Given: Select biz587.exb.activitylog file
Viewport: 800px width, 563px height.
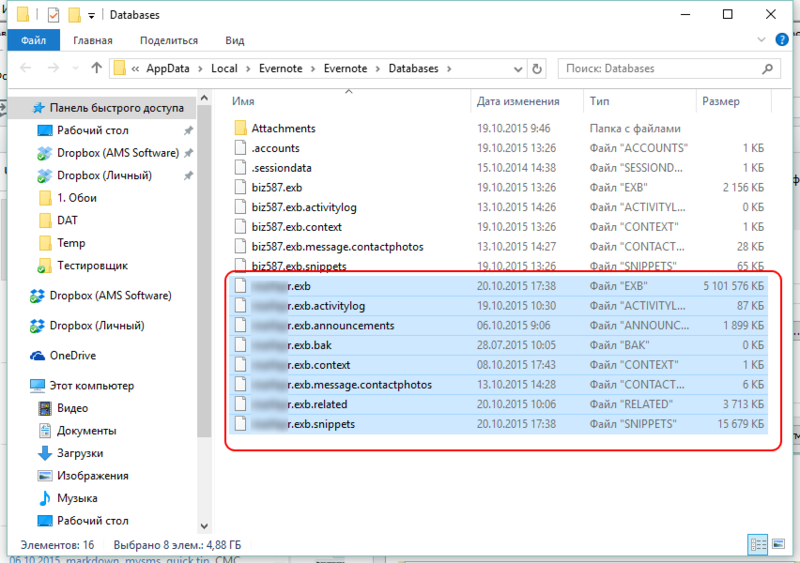Looking at the screenshot, I should pos(304,207).
